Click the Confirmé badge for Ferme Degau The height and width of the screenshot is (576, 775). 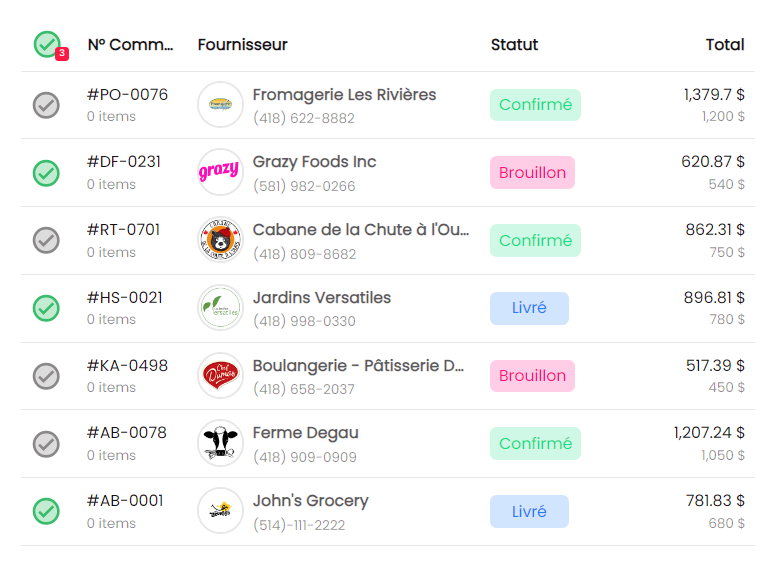click(x=535, y=443)
